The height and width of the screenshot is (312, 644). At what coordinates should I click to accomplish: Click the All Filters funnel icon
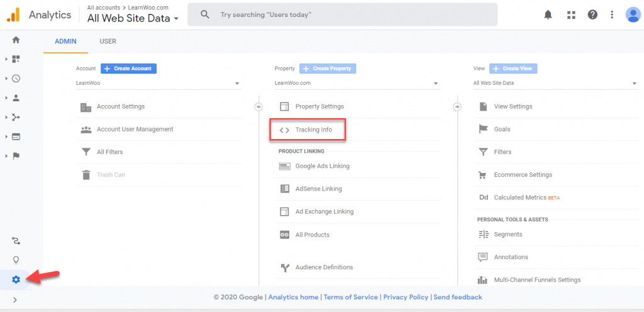[x=86, y=152]
